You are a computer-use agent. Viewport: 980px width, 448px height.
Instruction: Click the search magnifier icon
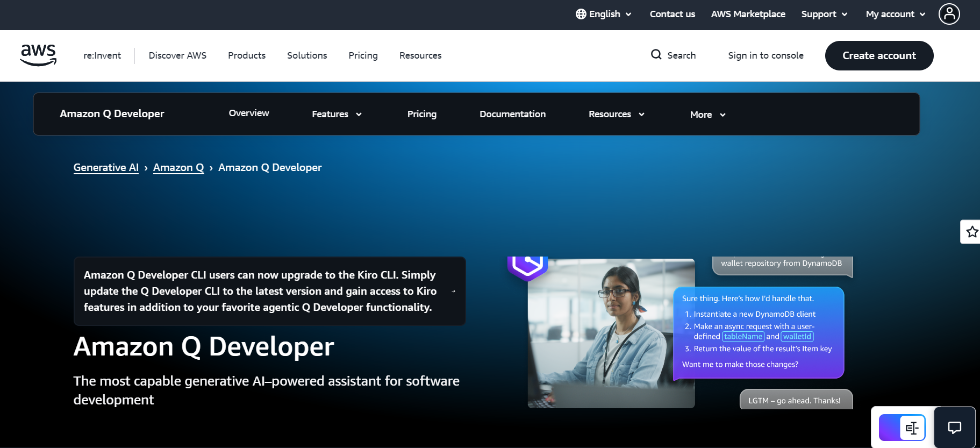656,55
